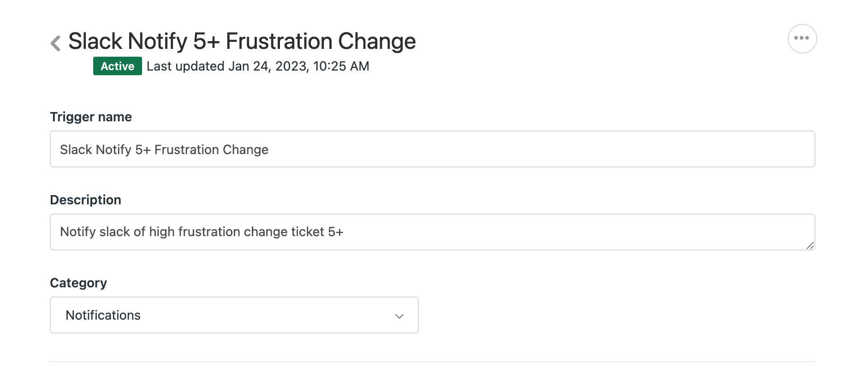This screenshot has width=868, height=381.
Task: Click the green Active status badge
Action: click(x=118, y=66)
